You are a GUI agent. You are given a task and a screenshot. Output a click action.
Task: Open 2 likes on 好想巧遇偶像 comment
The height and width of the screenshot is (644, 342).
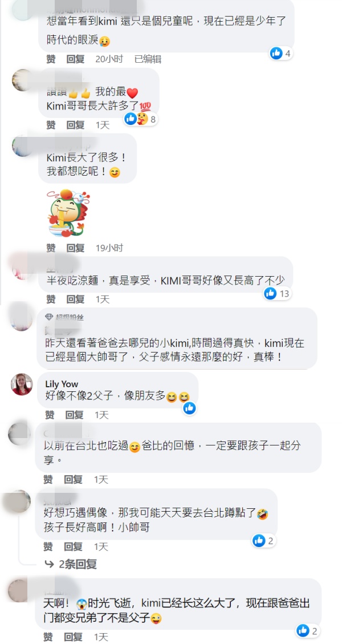point(263,541)
